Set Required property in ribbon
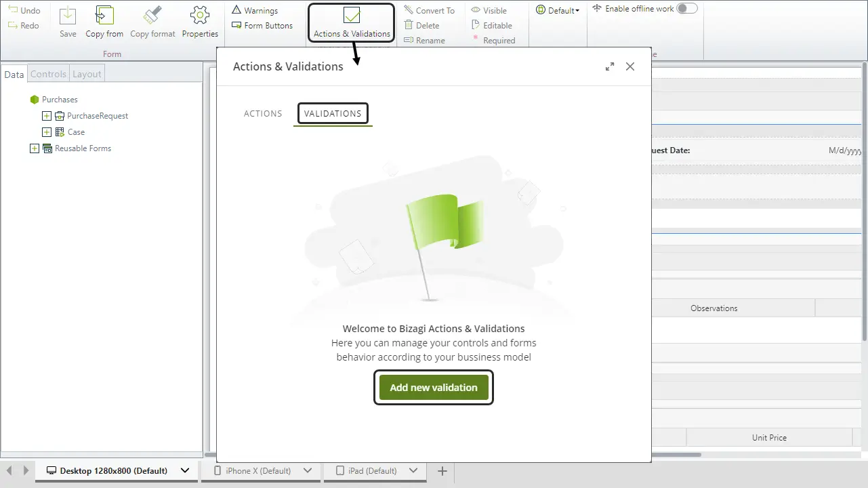868x488 pixels. click(x=493, y=40)
